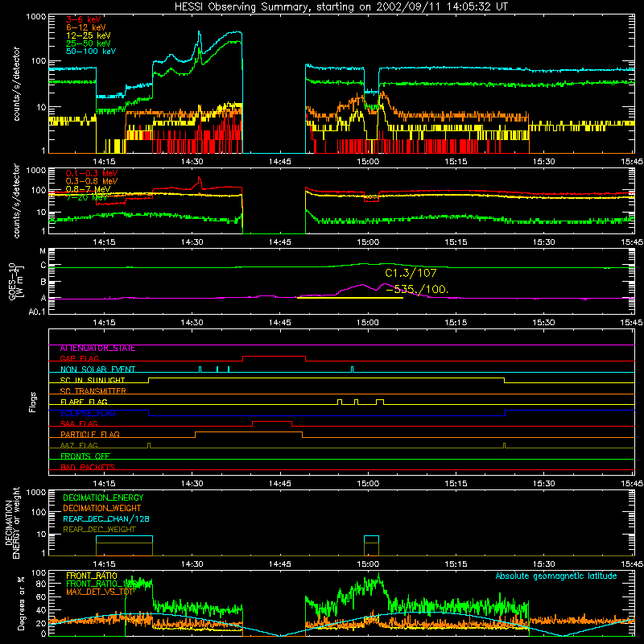Click the 0.1-0.3 MeV legend label

92,173
